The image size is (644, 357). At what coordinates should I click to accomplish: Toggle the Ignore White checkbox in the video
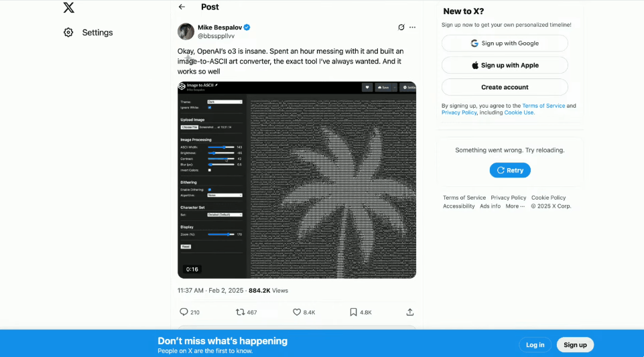(209, 107)
